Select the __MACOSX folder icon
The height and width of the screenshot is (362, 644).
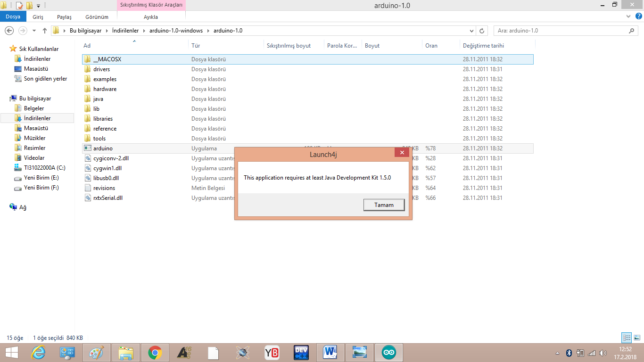[87, 59]
